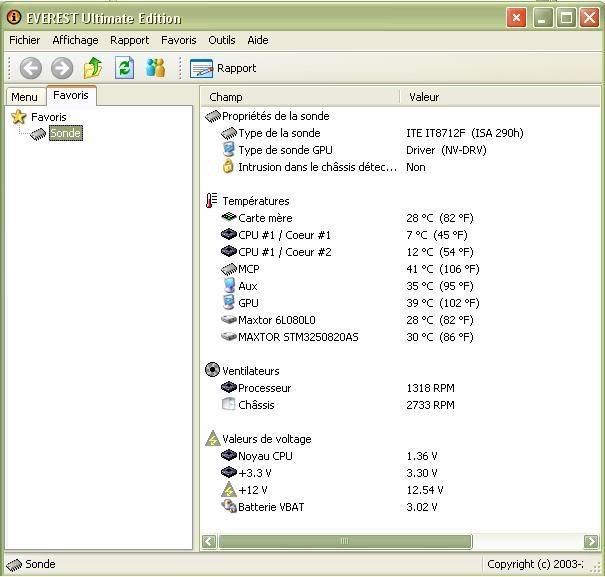The width and height of the screenshot is (605, 577).
Task: Click the horizontal scrollbar left arrow
Action: (x=210, y=541)
